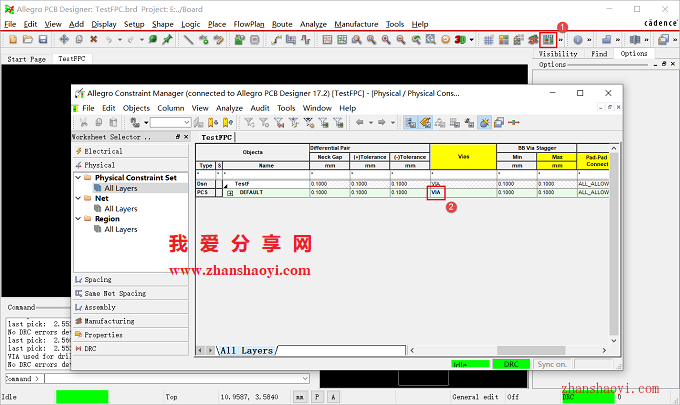Open the Manufacture menu
Screen dimensions: 680x405
356,24
